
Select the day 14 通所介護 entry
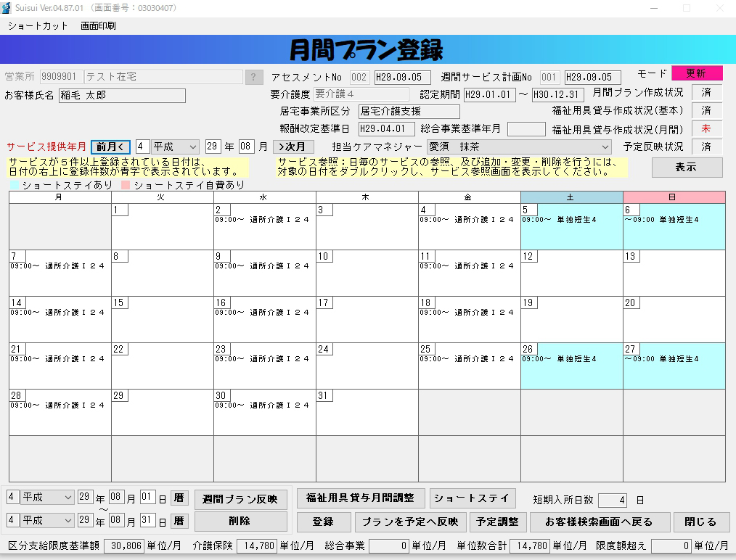coord(58,313)
